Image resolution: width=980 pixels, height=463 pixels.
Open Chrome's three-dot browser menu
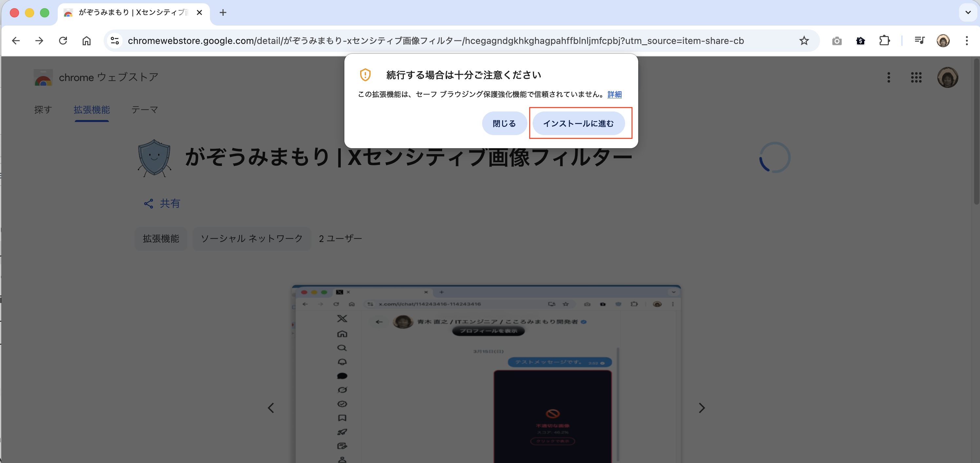[967, 41]
